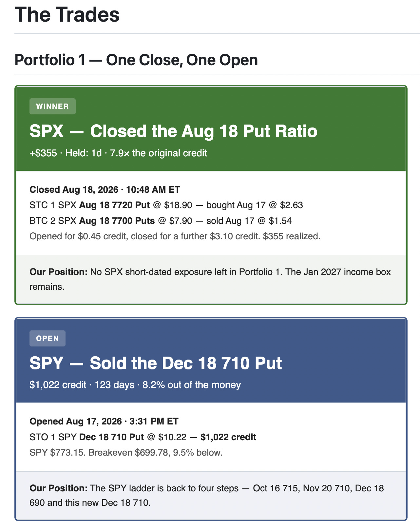Click the bold "$1,022 credit" text
420x531 pixels.
pos(228,437)
